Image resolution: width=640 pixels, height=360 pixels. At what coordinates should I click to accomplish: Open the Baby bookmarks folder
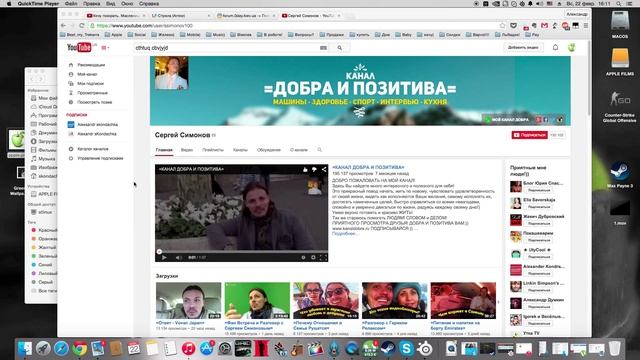coord(403,35)
